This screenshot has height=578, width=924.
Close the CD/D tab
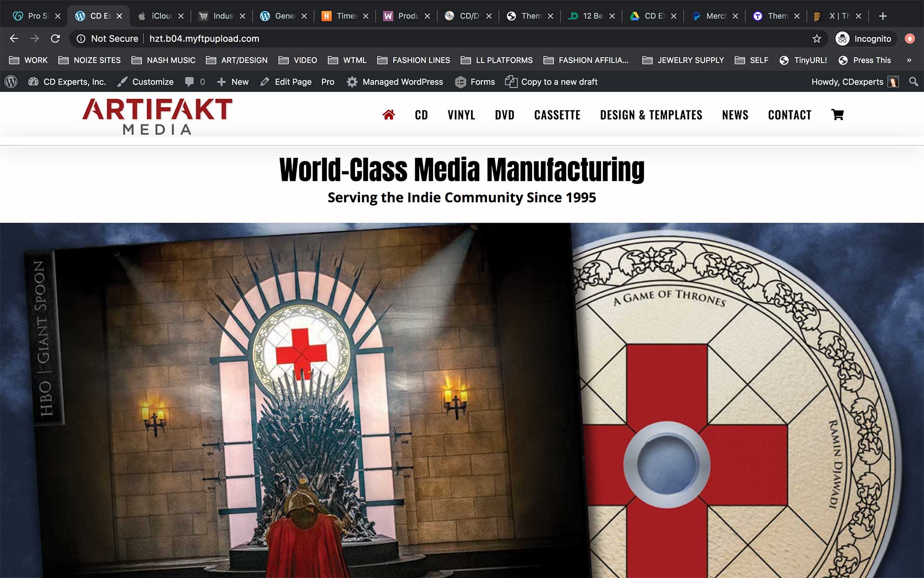pyautogui.click(x=489, y=16)
